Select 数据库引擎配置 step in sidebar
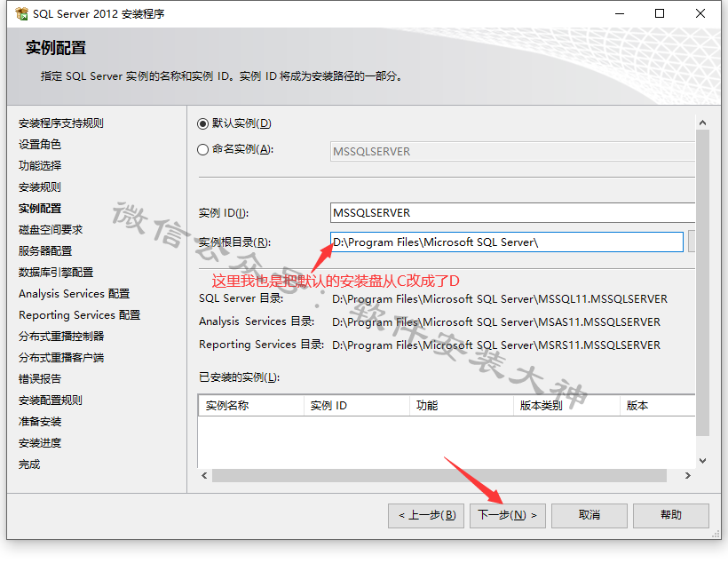Viewport: 728px width, 579px height. pyautogui.click(x=56, y=273)
